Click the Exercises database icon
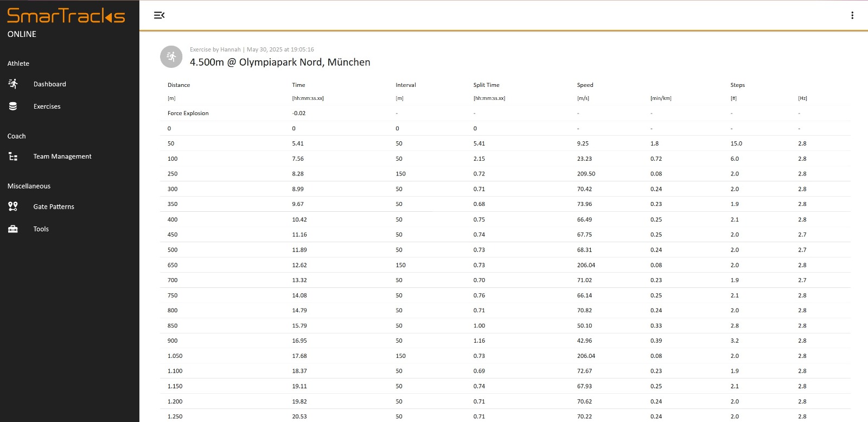The height and width of the screenshot is (422, 868). pos(13,106)
